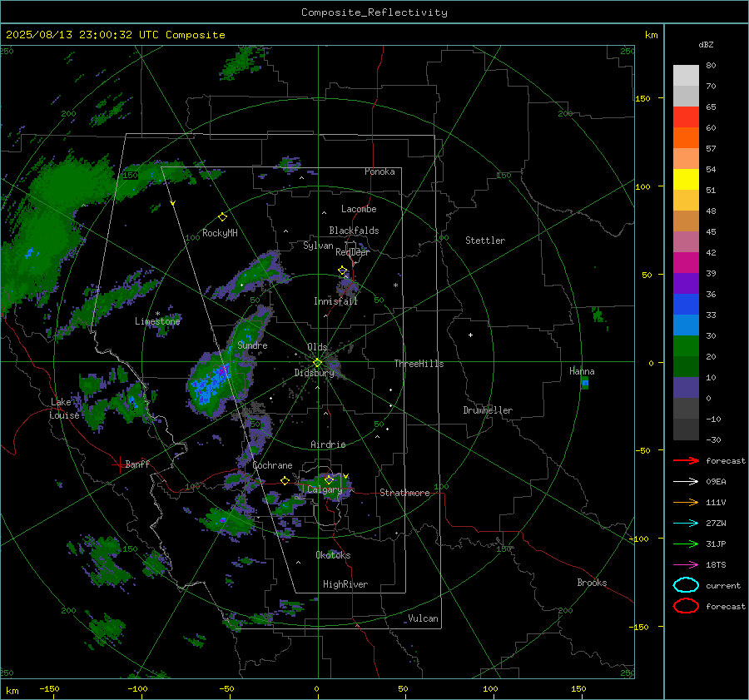Click the Didsbury label

(x=315, y=373)
